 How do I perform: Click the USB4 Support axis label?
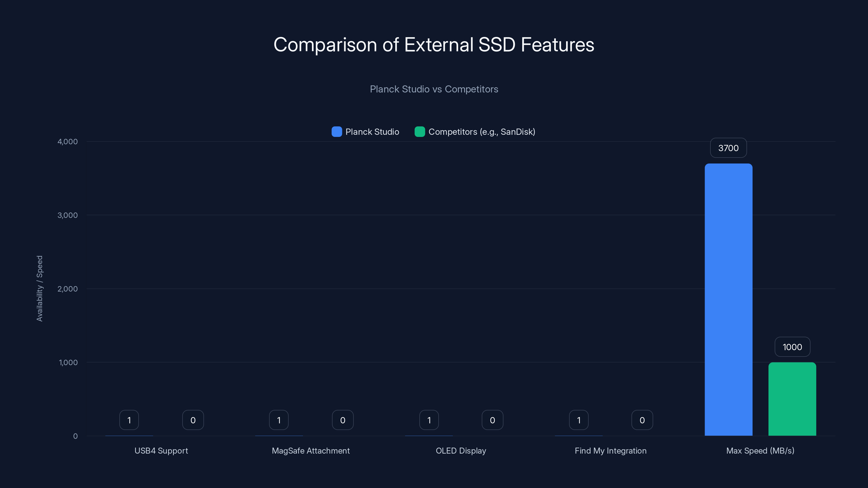[x=161, y=451]
